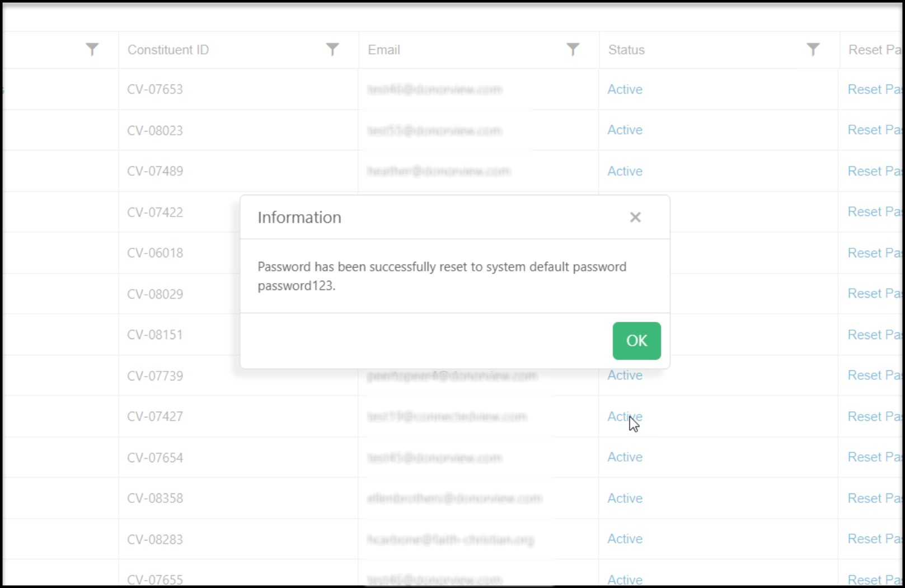Click Active status for CV-07654
The width and height of the screenshot is (905, 588).
[x=625, y=457]
